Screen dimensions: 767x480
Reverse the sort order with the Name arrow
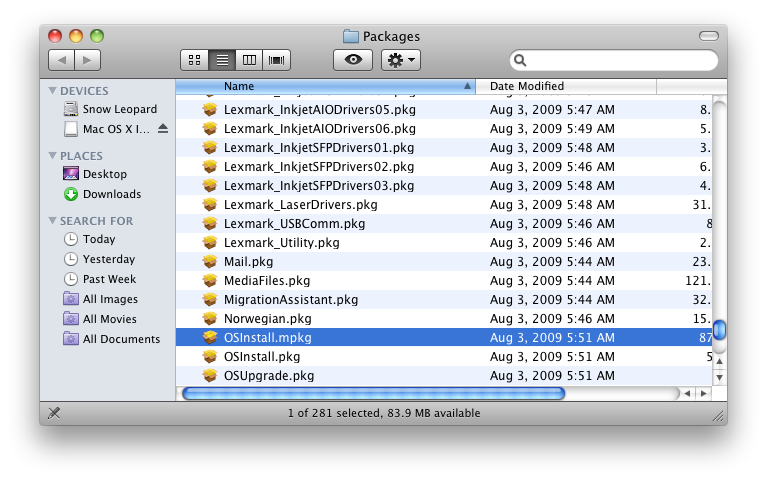pyautogui.click(x=467, y=86)
